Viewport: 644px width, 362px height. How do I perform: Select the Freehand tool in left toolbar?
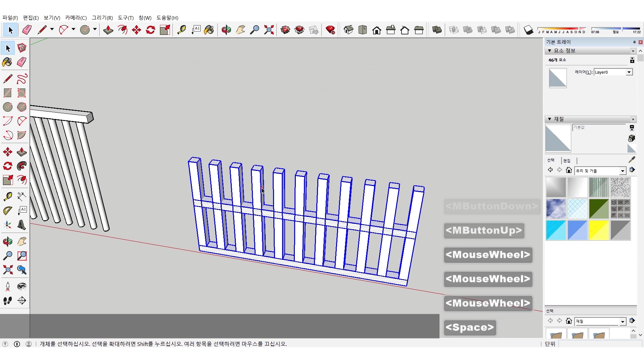pyautogui.click(x=22, y=79)
